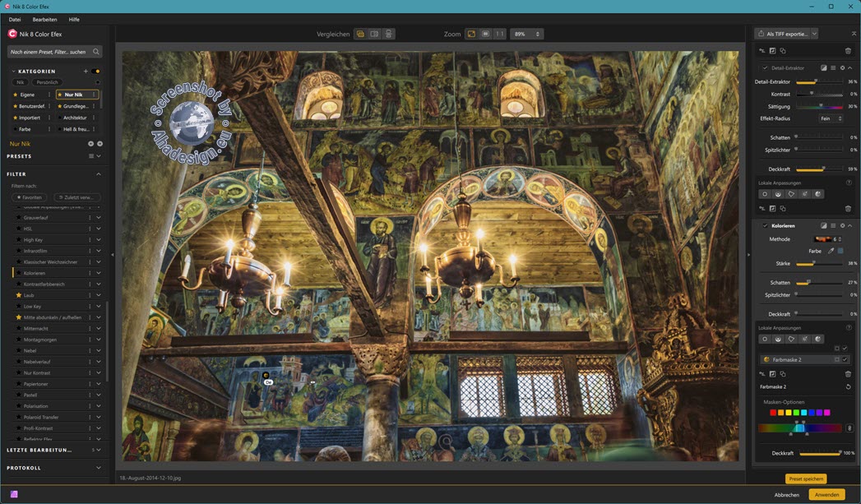The height and width of the screenshot is (504, 861).
Task: Open options dots for Pastell filter
Action: click(90, 395)
